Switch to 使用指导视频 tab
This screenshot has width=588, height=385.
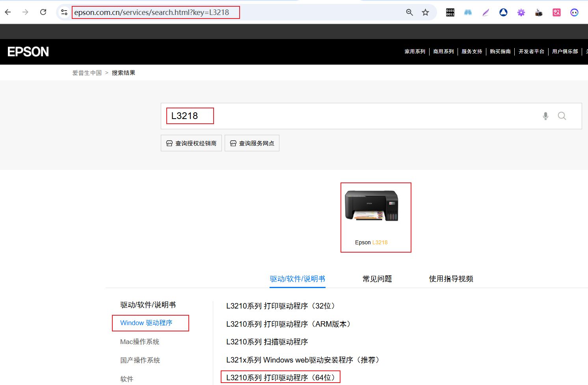coord(451,279)
